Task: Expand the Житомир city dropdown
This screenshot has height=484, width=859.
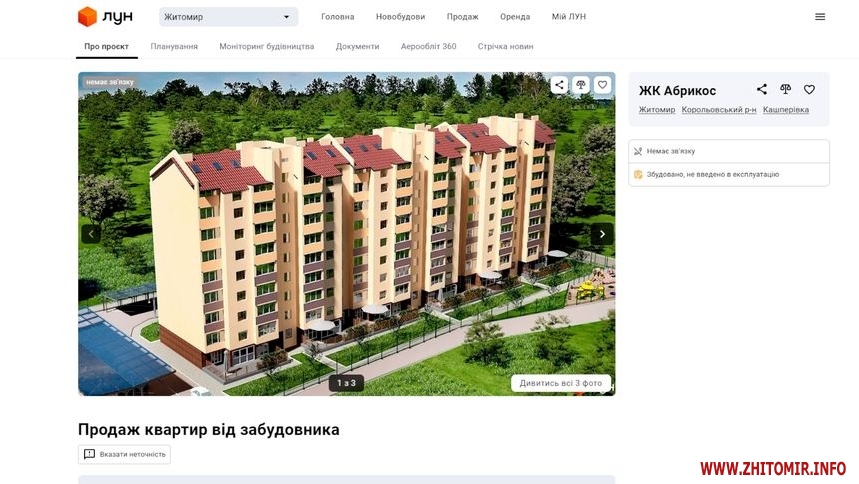Action: tap(228, 17)
